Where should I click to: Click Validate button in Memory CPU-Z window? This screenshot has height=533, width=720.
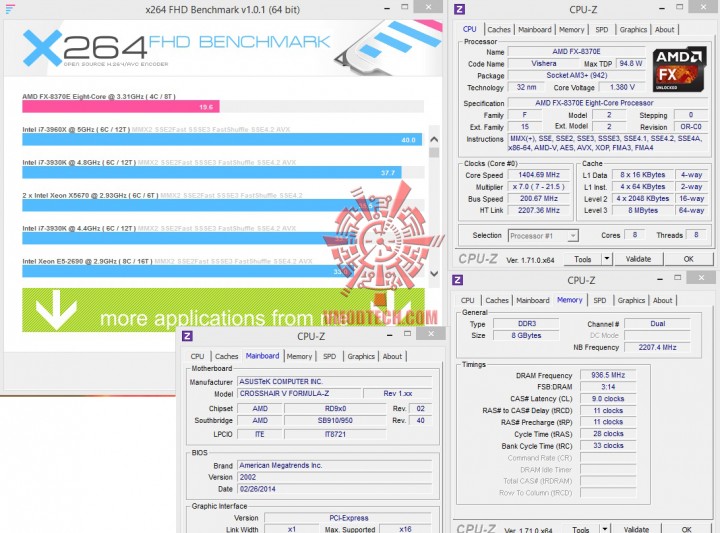pyautogui.click(x=636, y=528)
